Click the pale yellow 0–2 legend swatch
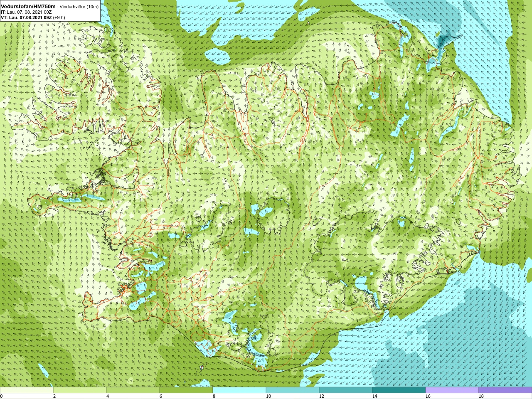 pyautogui.click(x=27, y=390)
